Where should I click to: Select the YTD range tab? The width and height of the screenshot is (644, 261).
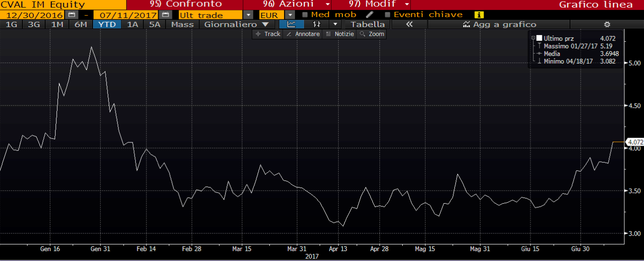107,24
